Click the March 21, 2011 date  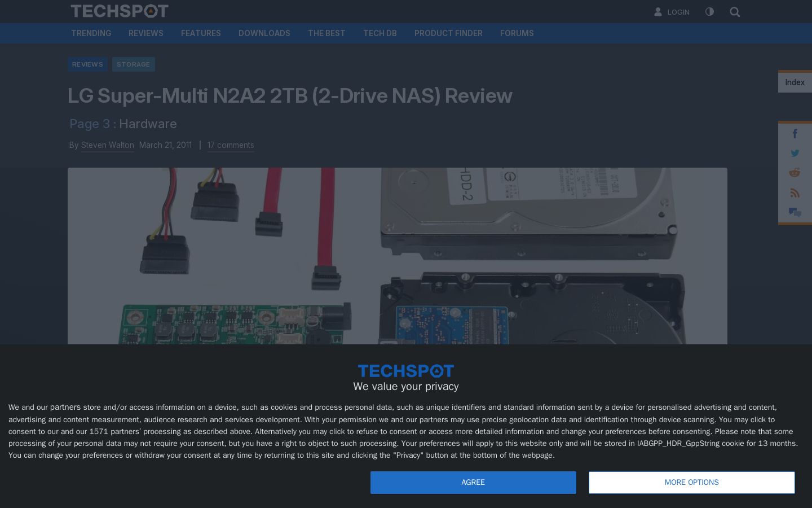click(x=165, y=145)
